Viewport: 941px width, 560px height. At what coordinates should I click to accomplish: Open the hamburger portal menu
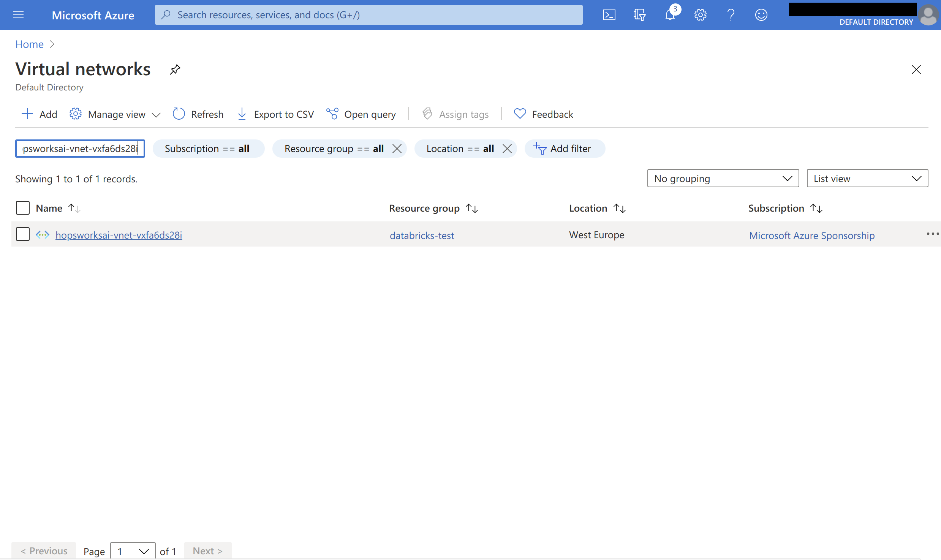click(x=18, y=15)
